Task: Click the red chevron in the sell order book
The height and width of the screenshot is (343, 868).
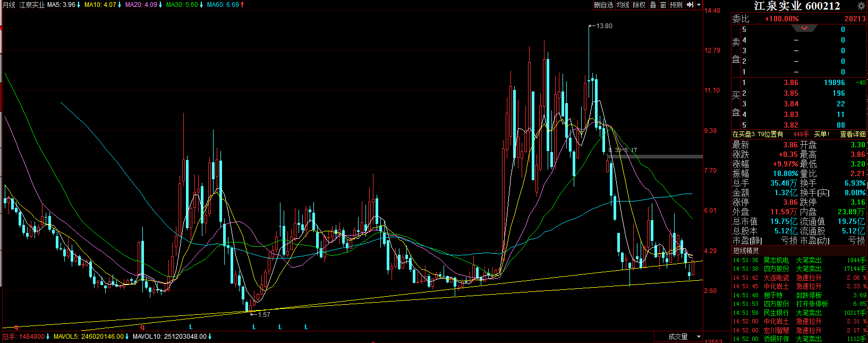Action: [804, 28]
